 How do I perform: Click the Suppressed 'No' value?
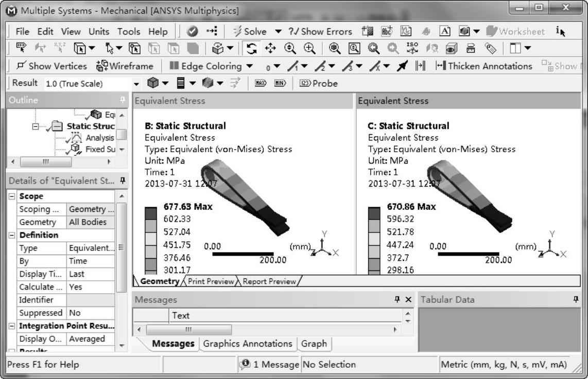pyautogui.click(x=91, y=313)
